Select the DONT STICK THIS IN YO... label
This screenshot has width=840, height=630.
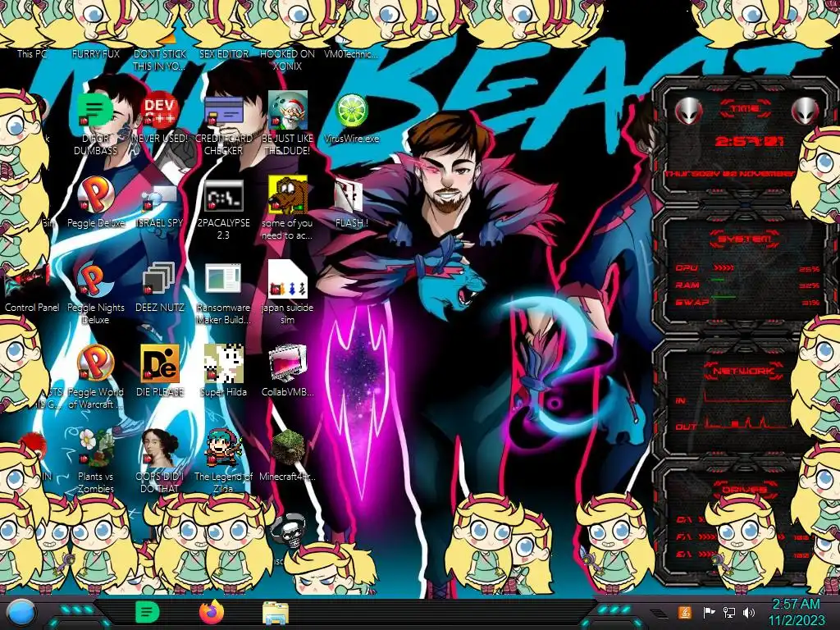pyautogui.click(x=160, y=60)
